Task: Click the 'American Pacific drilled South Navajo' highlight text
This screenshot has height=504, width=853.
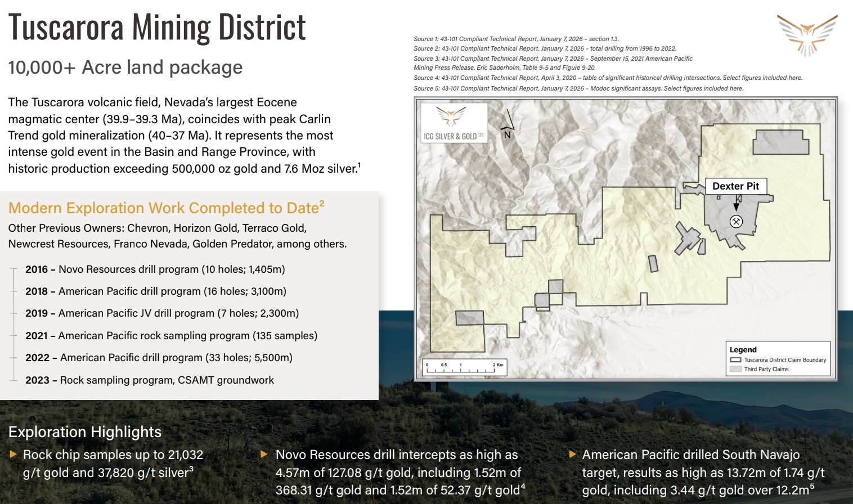Action: tap(703, 472)
